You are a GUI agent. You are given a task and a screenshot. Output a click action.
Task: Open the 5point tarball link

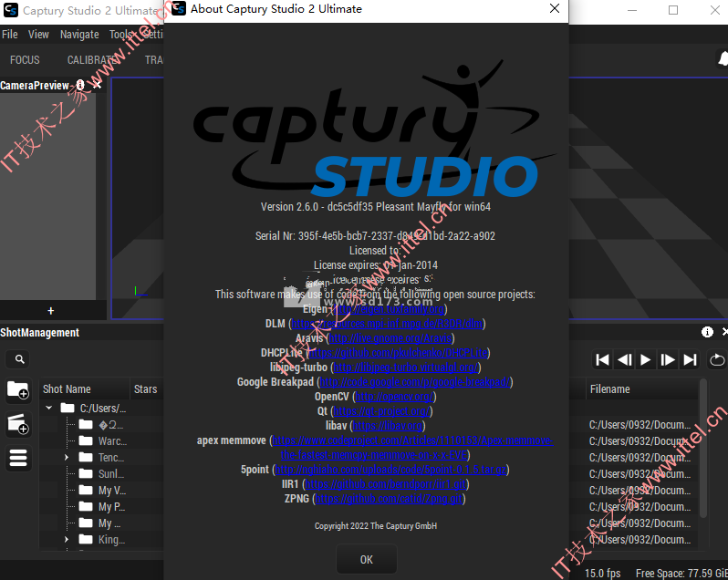[x=391, y=470]
